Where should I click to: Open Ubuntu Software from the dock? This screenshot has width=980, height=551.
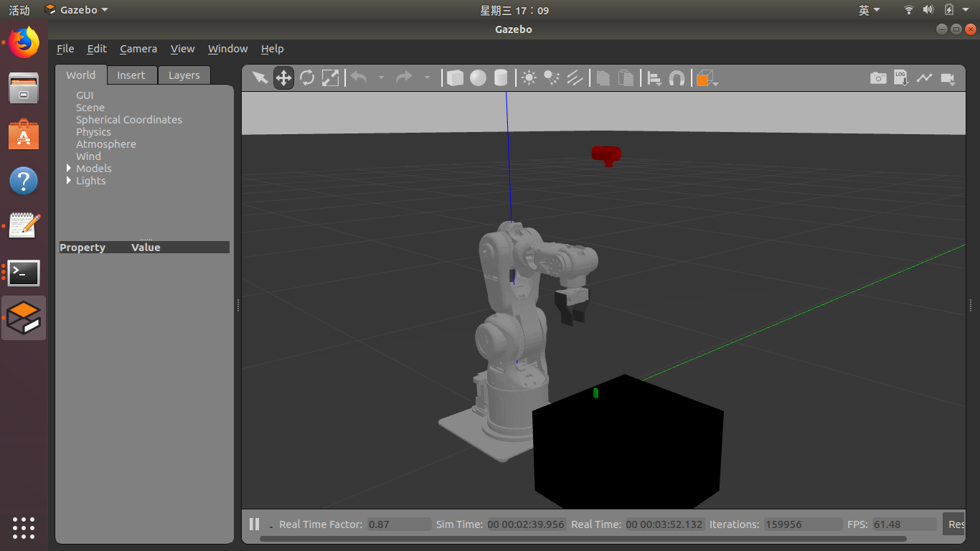point(24,134)
